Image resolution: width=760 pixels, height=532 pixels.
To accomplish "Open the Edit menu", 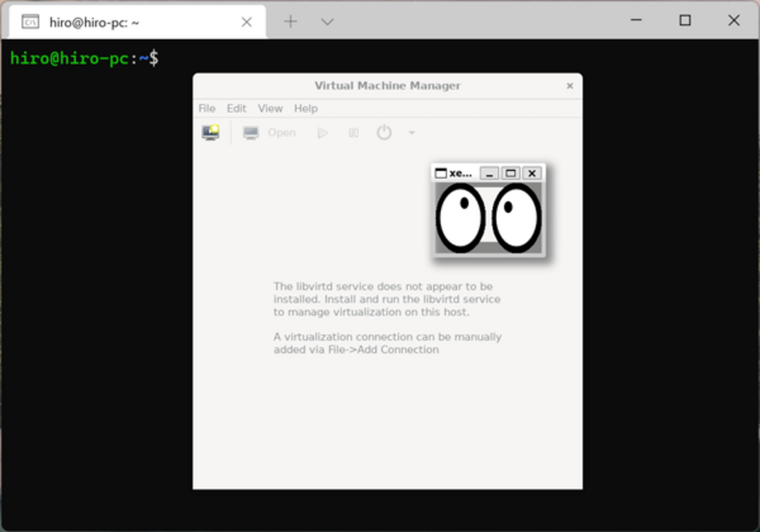I will [x=236, y=108].
